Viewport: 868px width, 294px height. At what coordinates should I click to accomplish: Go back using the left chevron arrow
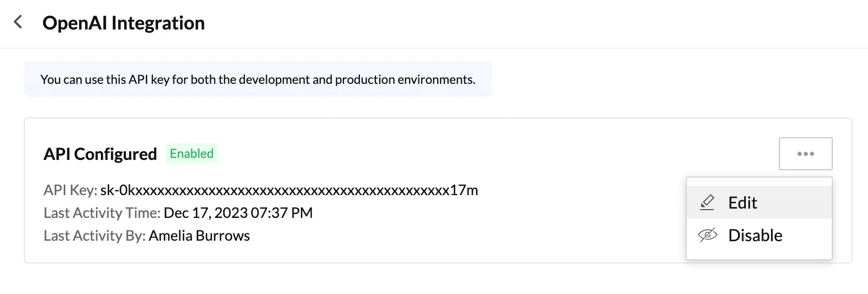pos(18,22)
